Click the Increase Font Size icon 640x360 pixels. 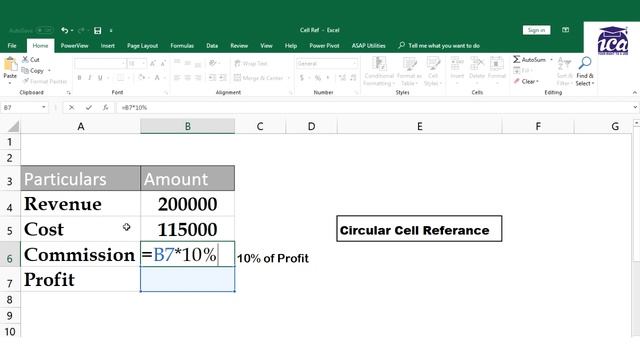pos(152,64)
